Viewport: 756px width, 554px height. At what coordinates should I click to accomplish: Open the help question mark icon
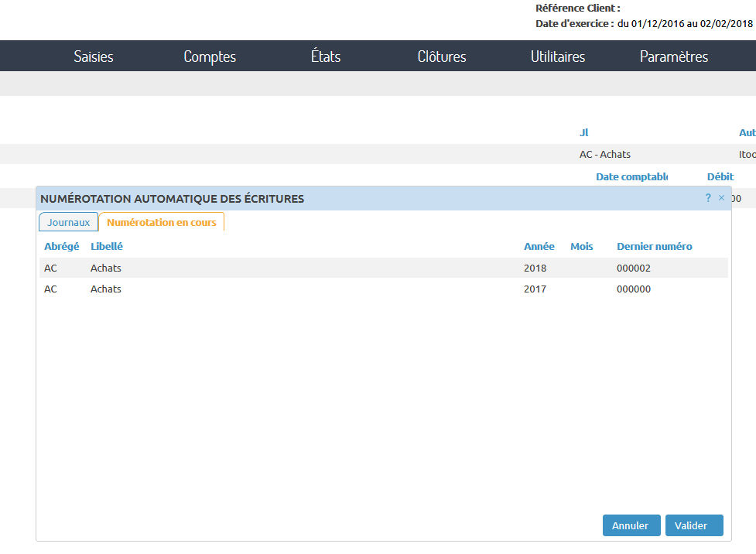(708, 198)
